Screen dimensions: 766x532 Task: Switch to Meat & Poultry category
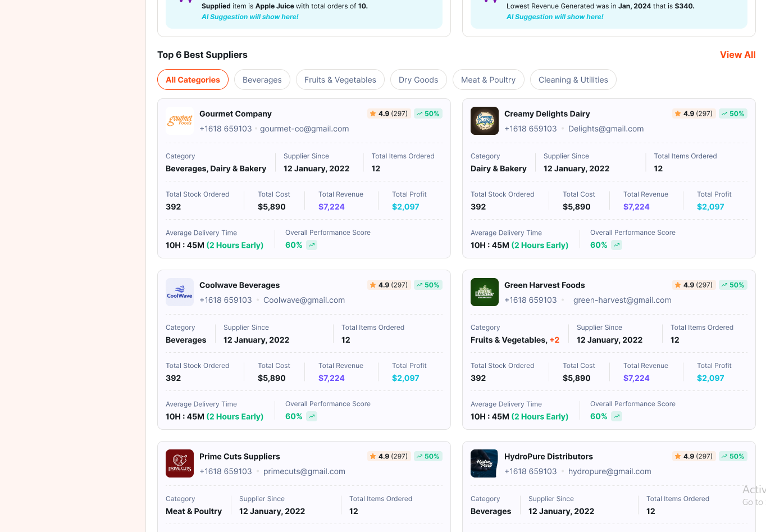(488, 80)
